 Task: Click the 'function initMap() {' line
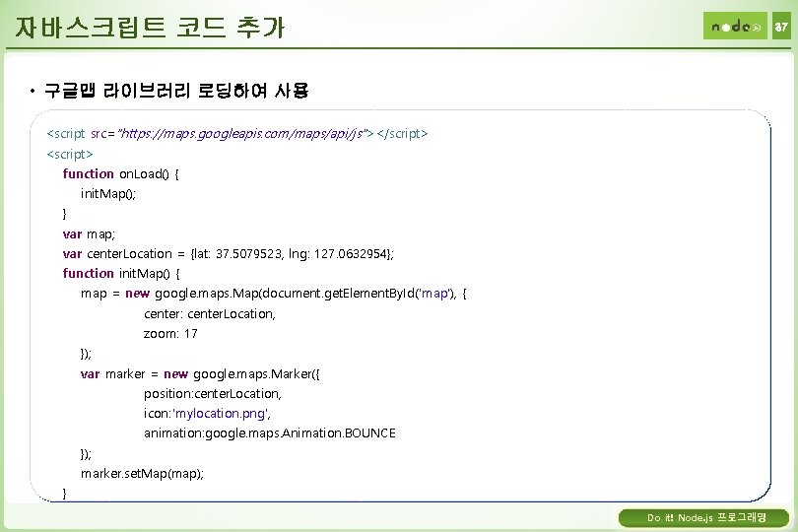pos(121,273)
